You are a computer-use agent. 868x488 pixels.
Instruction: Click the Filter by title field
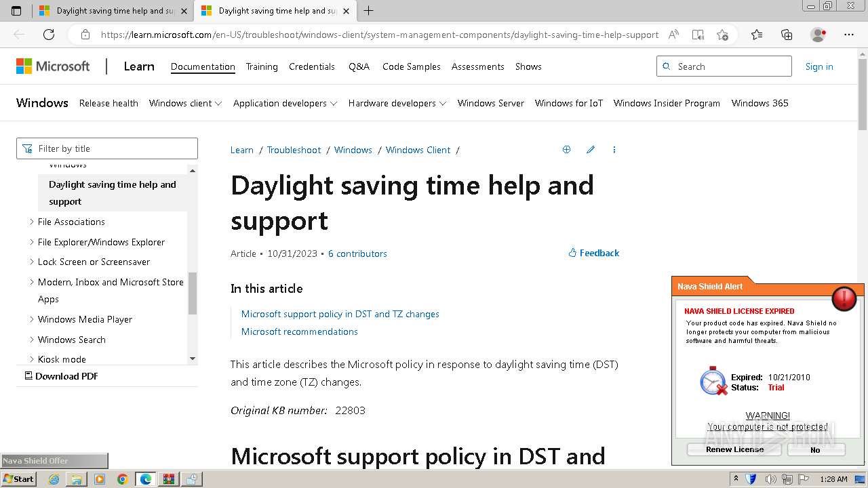[107, 148]
